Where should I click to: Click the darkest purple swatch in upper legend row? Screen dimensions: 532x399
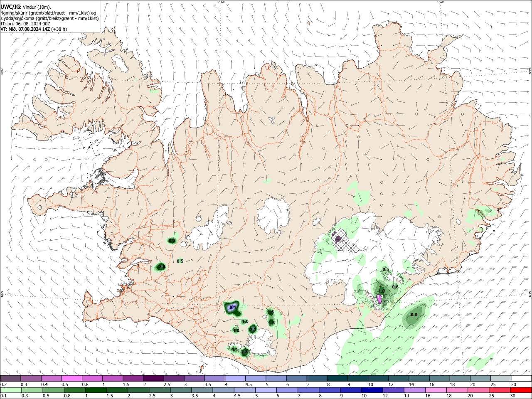click(154, 378)
